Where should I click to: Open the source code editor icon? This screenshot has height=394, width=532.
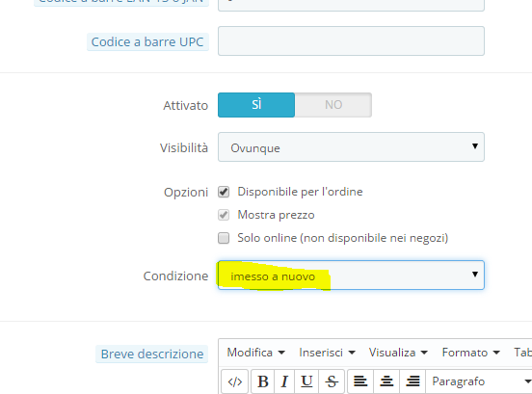(x=235, y=381)
